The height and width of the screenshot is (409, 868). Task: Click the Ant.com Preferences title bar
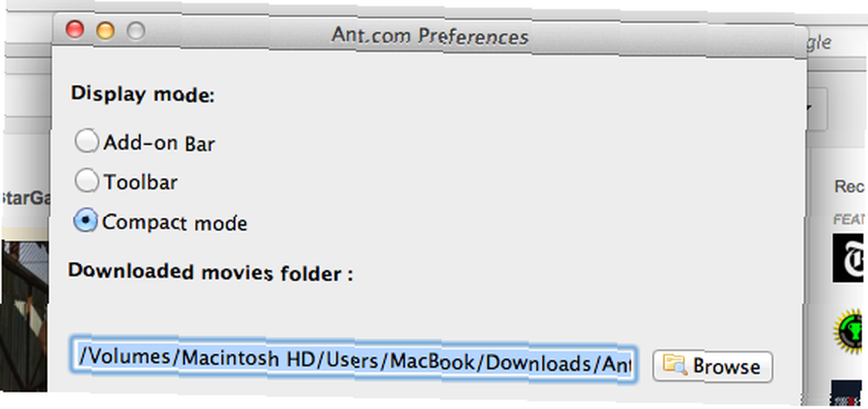click(431, 36)
